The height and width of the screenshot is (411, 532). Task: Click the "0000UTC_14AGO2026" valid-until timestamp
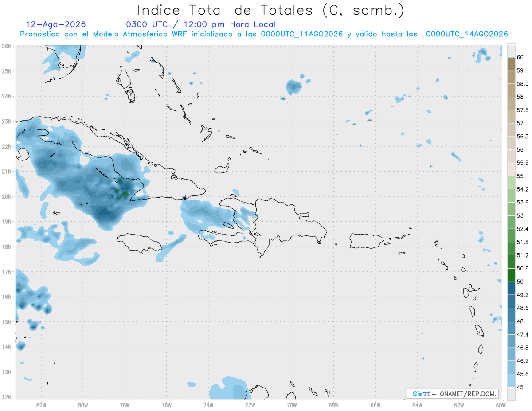click(467, 34)
